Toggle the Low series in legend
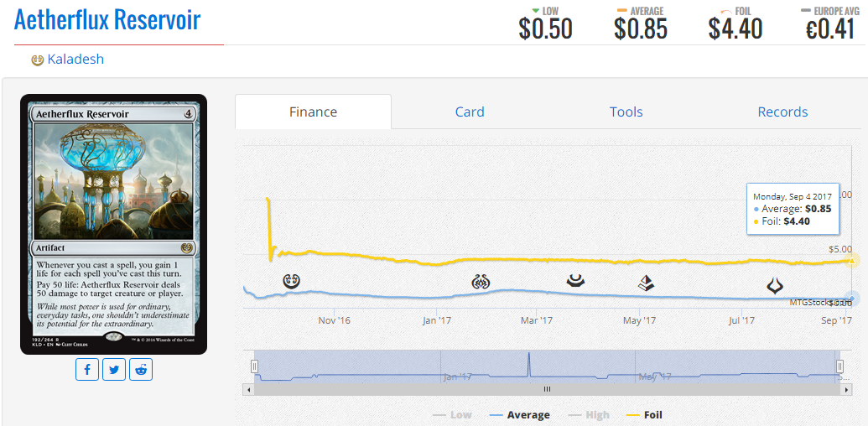Image resolution: width=868 pixels, height=426 pixels. pyautogui.click(x=452, y=415)
